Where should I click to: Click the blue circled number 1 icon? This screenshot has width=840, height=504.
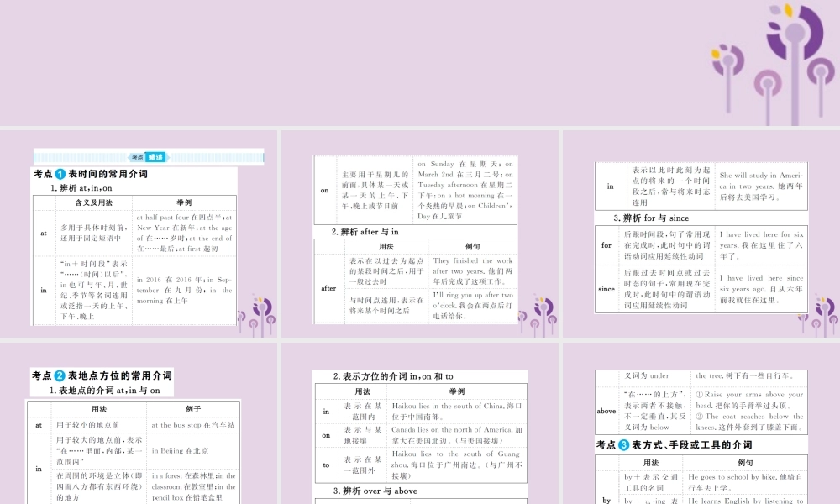coord(60,174)
